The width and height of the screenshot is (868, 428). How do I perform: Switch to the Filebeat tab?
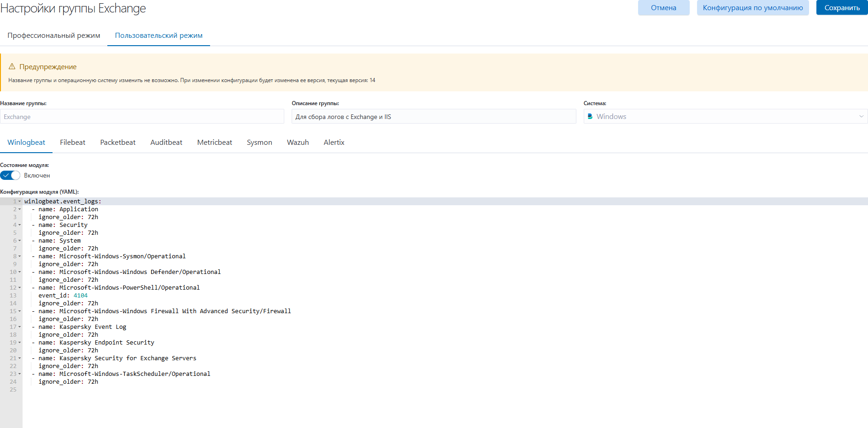[73, 143]
